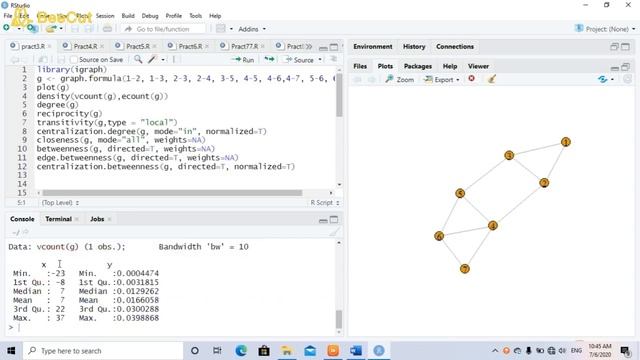Remove current plot with red X icon
The width and height of the screenshot is (640, 360).
point(471,78)
